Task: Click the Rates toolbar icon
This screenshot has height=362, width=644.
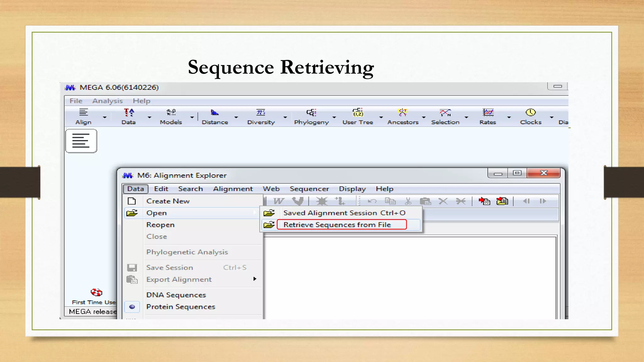Action: 488,112
